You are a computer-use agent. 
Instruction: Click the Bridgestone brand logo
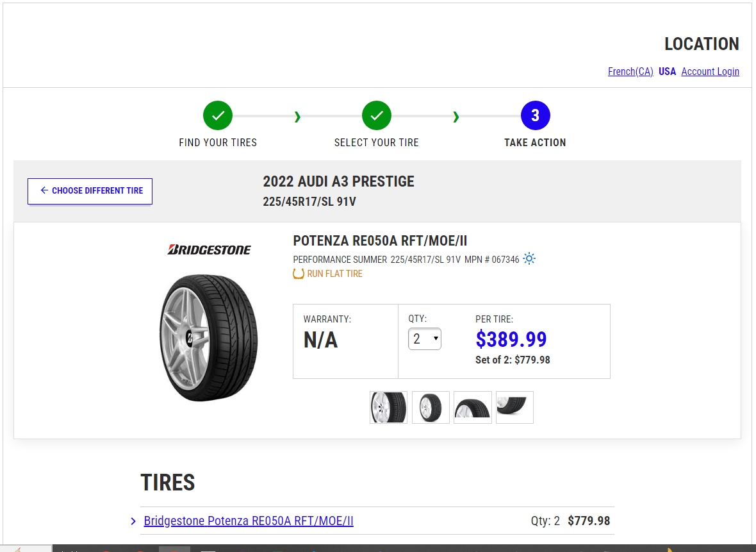[x=209, y=249]
